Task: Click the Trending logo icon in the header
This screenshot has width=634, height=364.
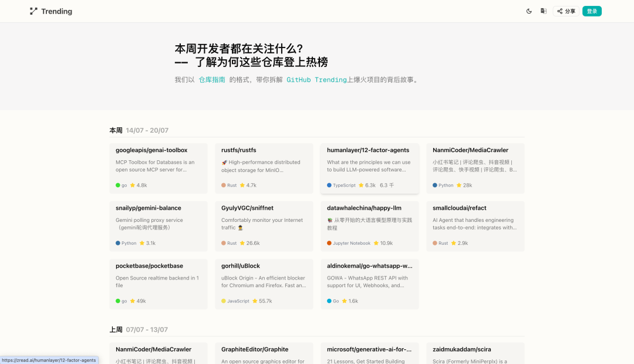Action: coord(33,11)
